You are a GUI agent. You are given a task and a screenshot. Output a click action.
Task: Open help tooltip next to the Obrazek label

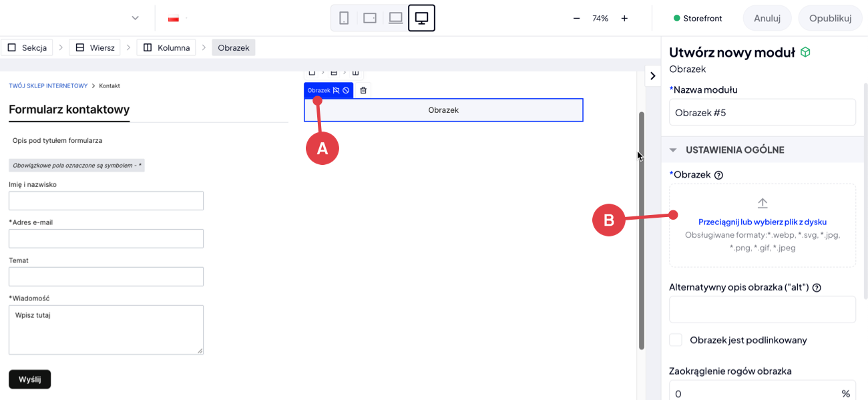tap(718, 175)
